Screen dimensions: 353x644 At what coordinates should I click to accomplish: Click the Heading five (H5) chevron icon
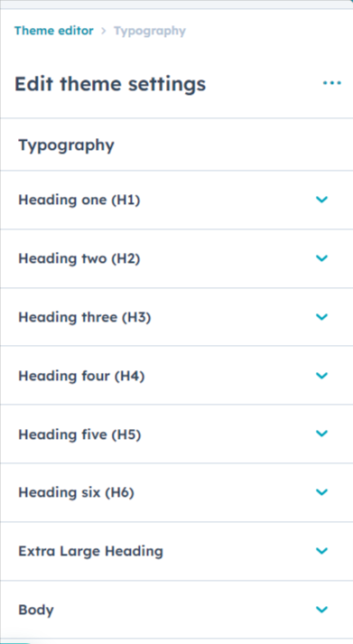pos(321,434)
